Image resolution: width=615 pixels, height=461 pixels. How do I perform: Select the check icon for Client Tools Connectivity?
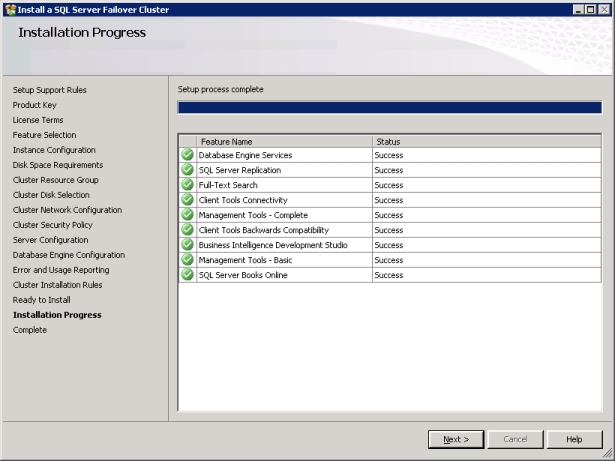pyautogui.click(x=187, y=200)
